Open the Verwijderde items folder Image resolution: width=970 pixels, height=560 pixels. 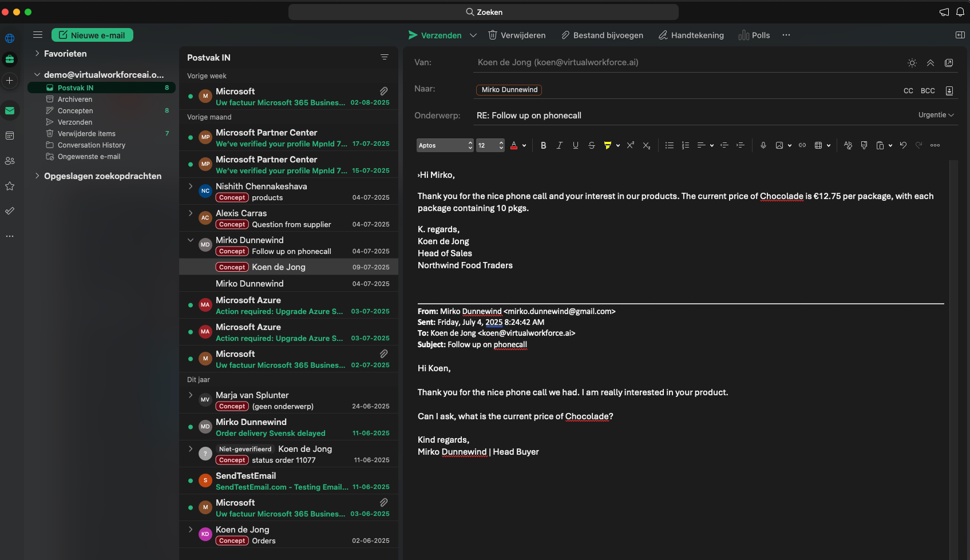click(101, 133)
